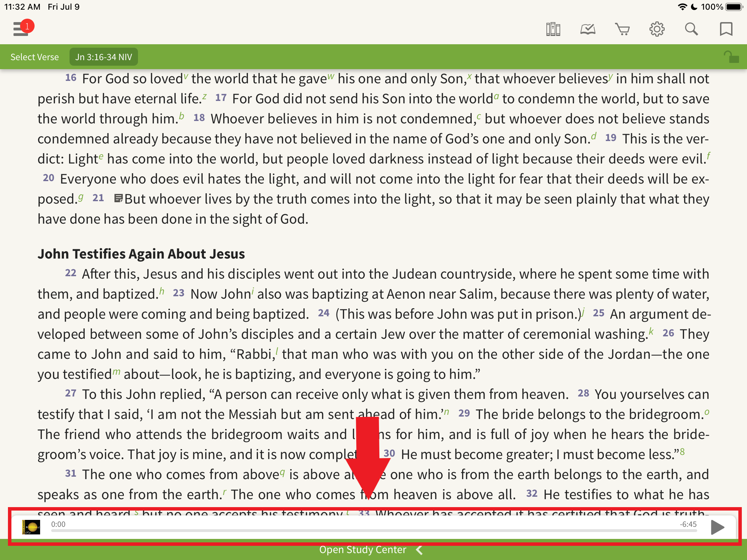This screenshot has width=747, height=560.
Task: Play the audio Bible track
Action: [718, 528]
